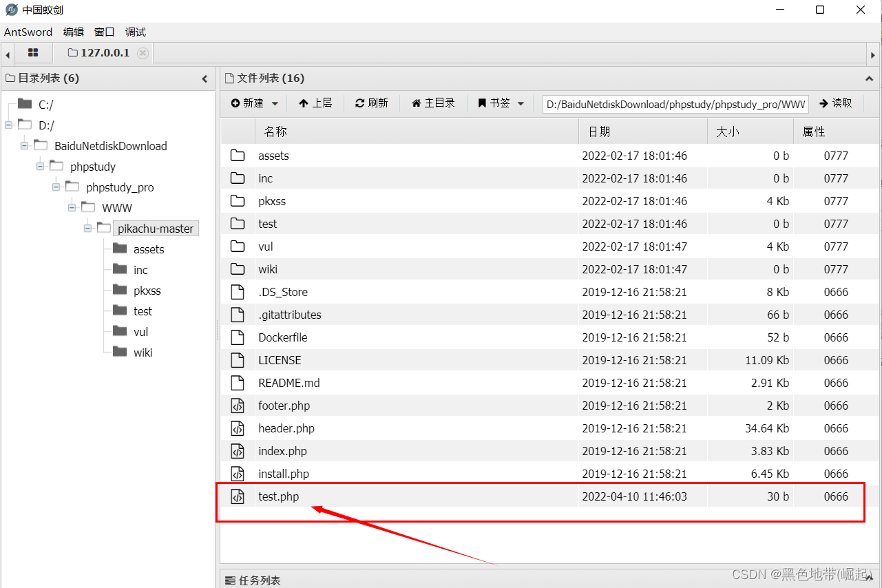This screenshot has height=588, width=882.
Task: Collapse the pikachu-master tree node
Action: pyautogui.click(x=88, y=228)
